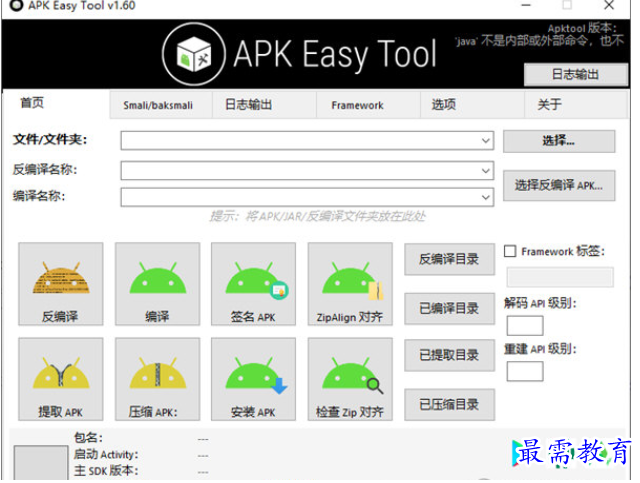Click 选择反编译 APK... button
The width and height of the screenshot is (640, 483).
pos(559,185)
